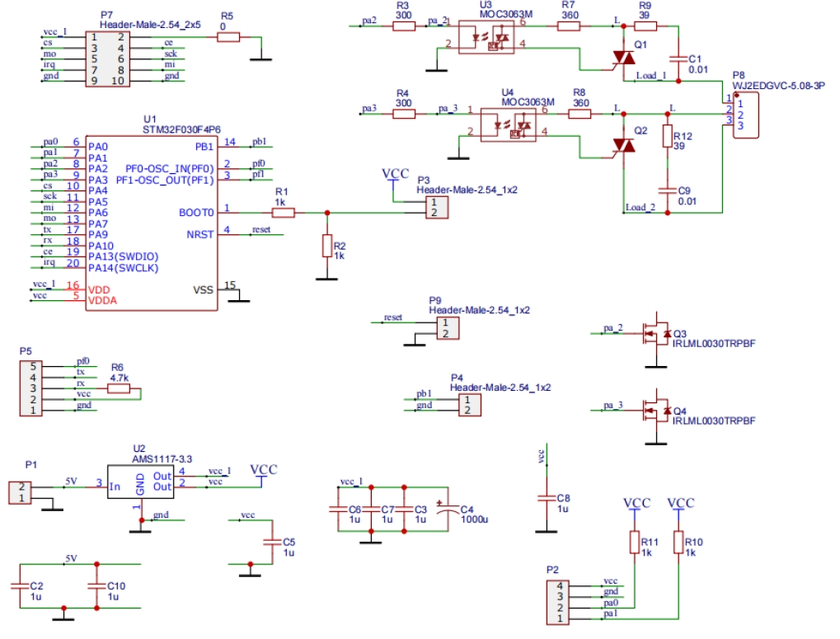Select the R2 1k pull-down resistor
Image resolution: width=840 pixels, height=639 pixels.
coord(327,246)
